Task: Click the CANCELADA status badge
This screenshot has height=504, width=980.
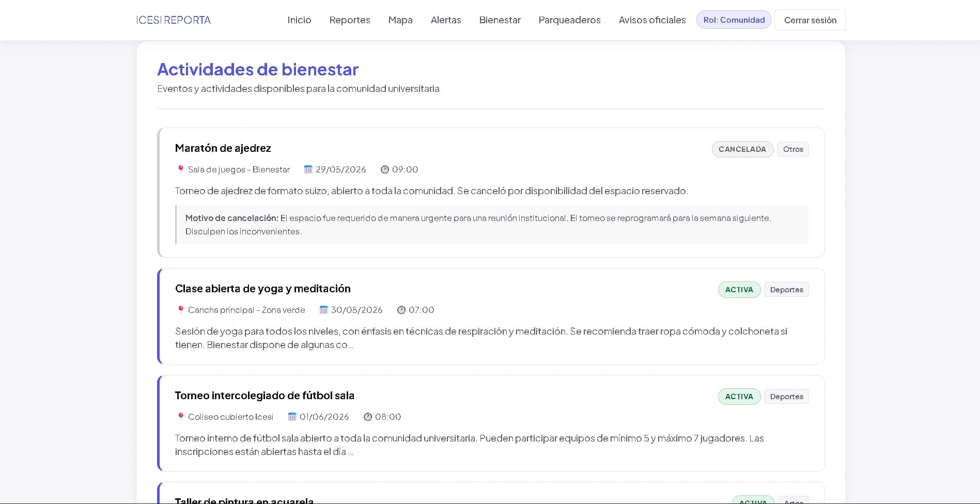Action: [742, 149]
